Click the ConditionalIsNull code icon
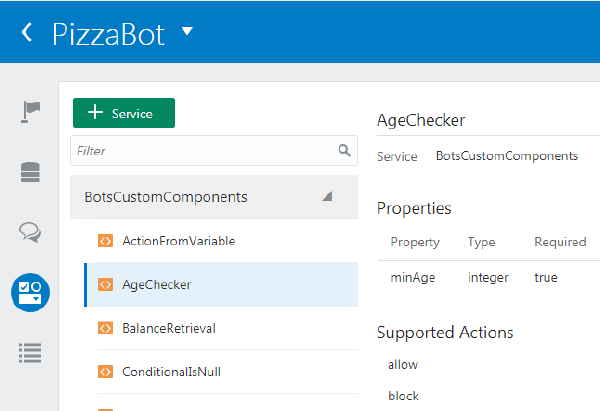This screenshot has width=600, height=411. coord(104,372)
